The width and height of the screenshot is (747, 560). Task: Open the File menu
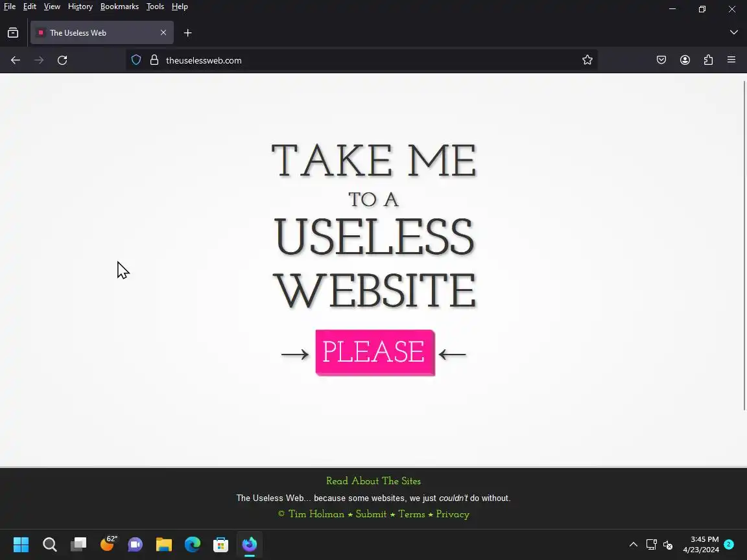coord(10,6)
